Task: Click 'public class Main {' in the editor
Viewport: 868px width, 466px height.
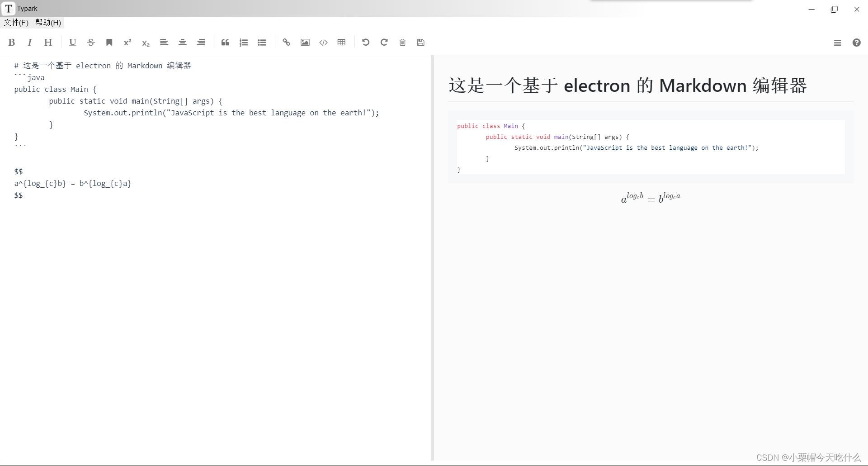Action: (55, 89)
